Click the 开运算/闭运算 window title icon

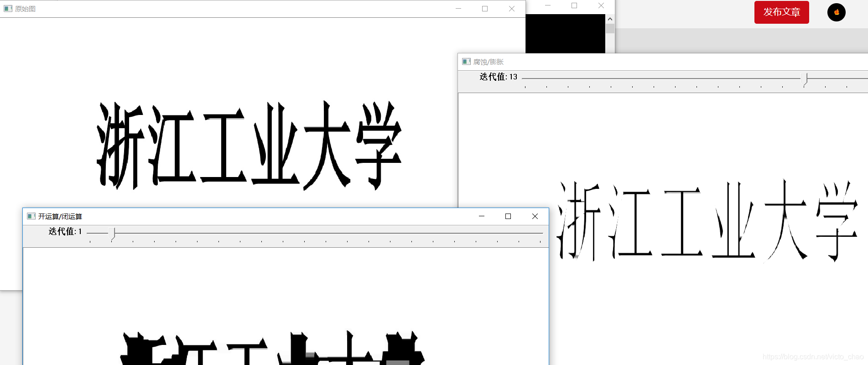[31, 216]
